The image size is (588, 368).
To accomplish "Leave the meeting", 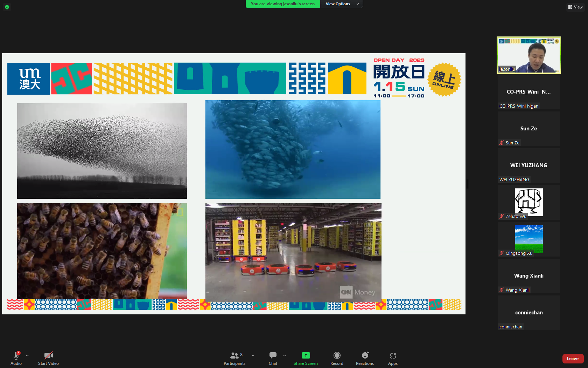I will click(573, 359).
